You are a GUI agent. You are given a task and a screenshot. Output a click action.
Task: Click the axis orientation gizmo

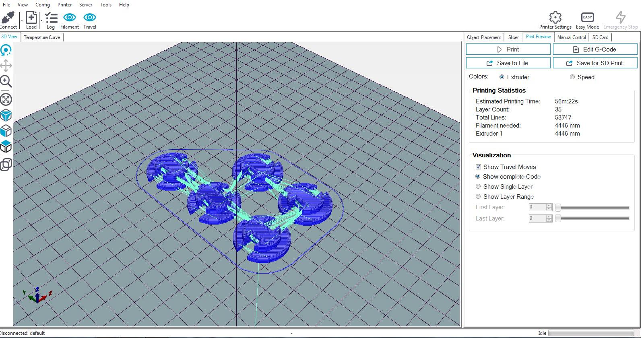(x=37, y=295)
